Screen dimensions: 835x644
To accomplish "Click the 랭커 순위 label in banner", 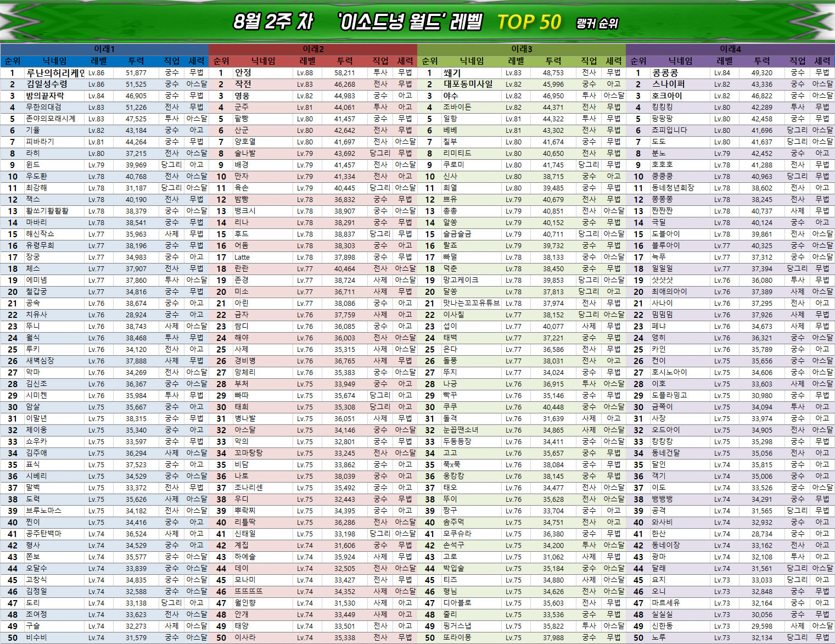I will click(597, 24).
